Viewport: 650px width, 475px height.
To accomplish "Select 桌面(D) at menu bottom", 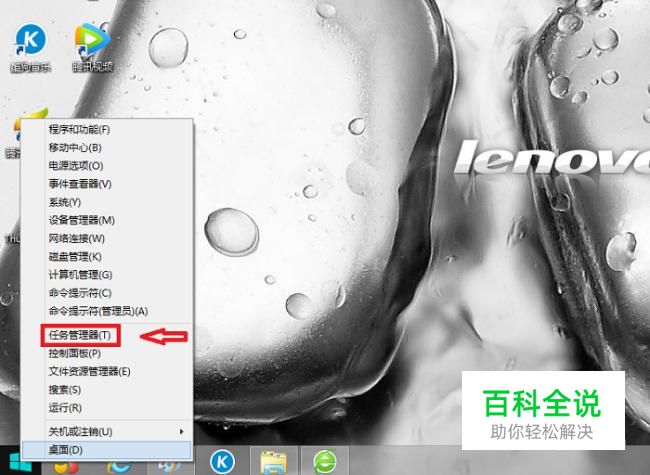I will coord(107,450).
